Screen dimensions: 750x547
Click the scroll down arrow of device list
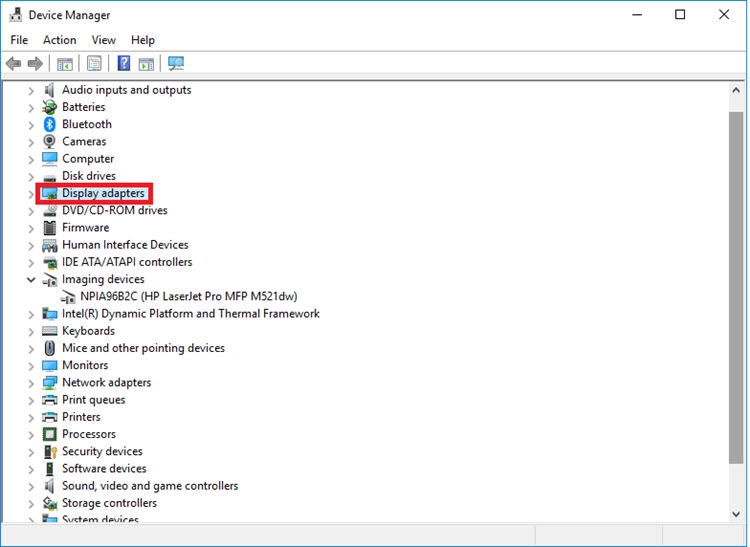(x=736, y=514)
